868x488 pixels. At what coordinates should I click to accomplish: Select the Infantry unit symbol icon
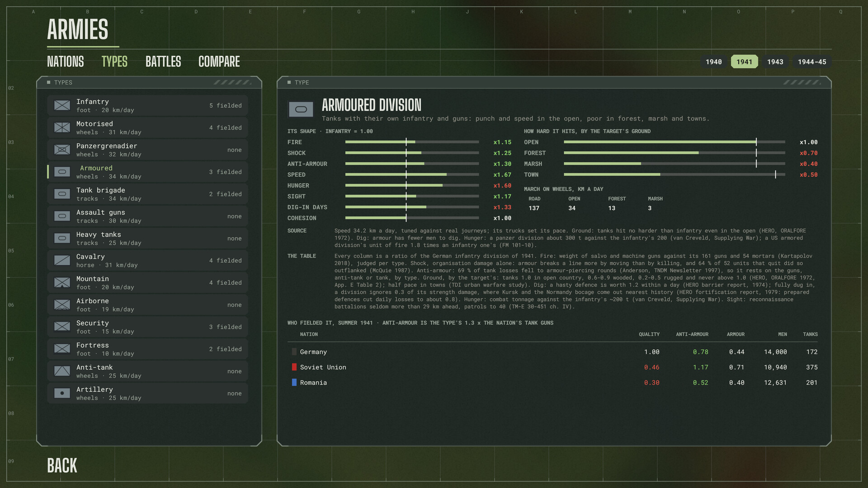[62, 105]
